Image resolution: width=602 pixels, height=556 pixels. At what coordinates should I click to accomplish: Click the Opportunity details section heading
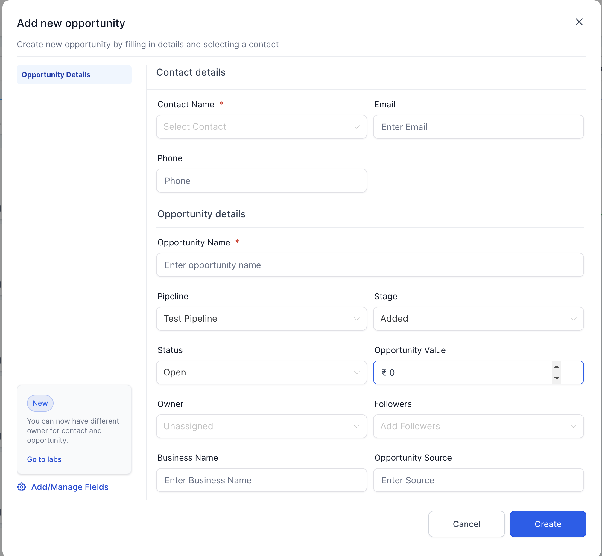(x=201, y=213)
